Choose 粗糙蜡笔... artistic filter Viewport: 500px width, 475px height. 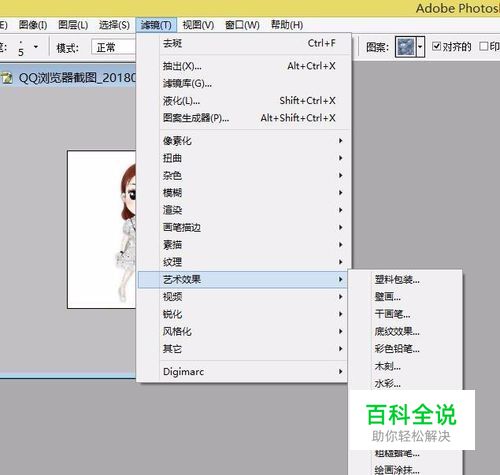pos(405,454)
